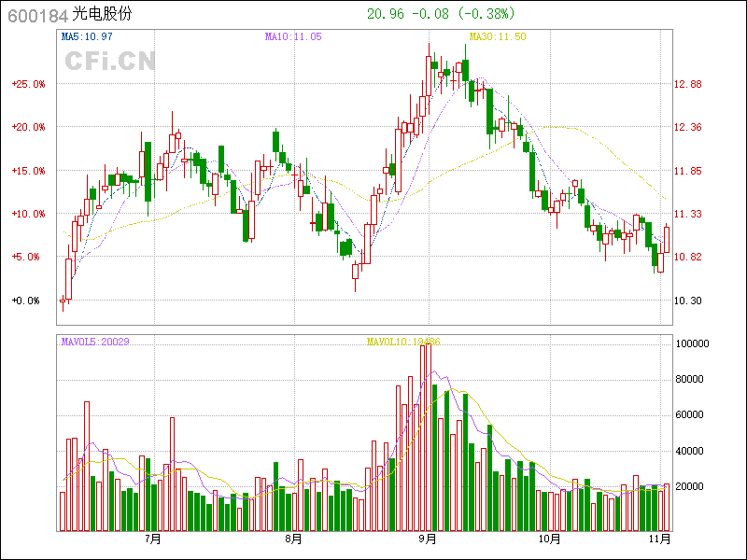Click the 12.88 price axis label
This screenshot has height=560, width=747.
click(x=687, y=84)
